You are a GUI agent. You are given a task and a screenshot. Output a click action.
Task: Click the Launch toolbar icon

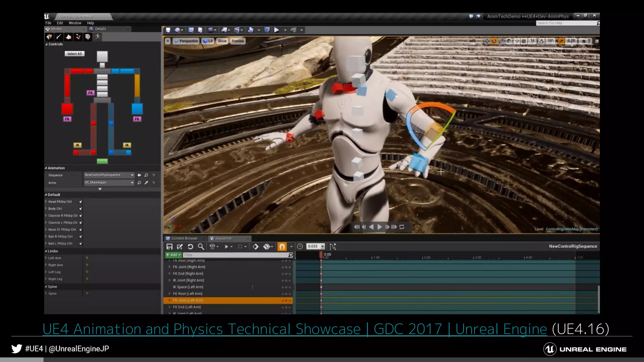pyautogui.click(x=293, y=30)
